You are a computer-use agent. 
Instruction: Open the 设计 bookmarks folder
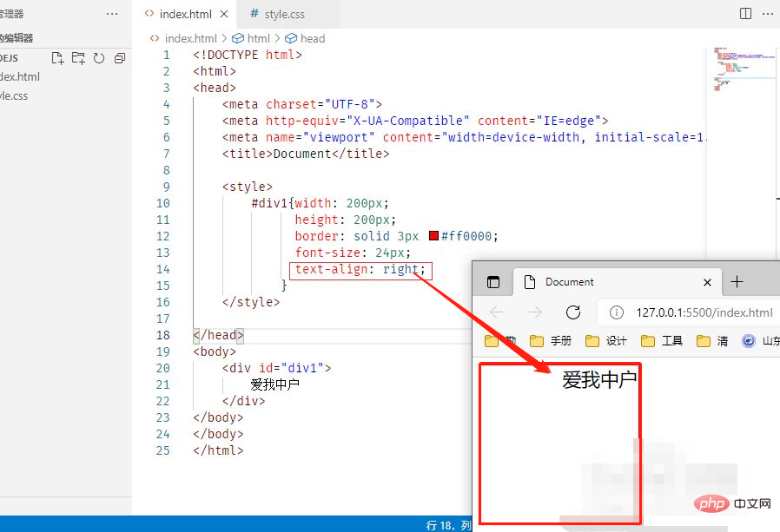tap(606, 340)
